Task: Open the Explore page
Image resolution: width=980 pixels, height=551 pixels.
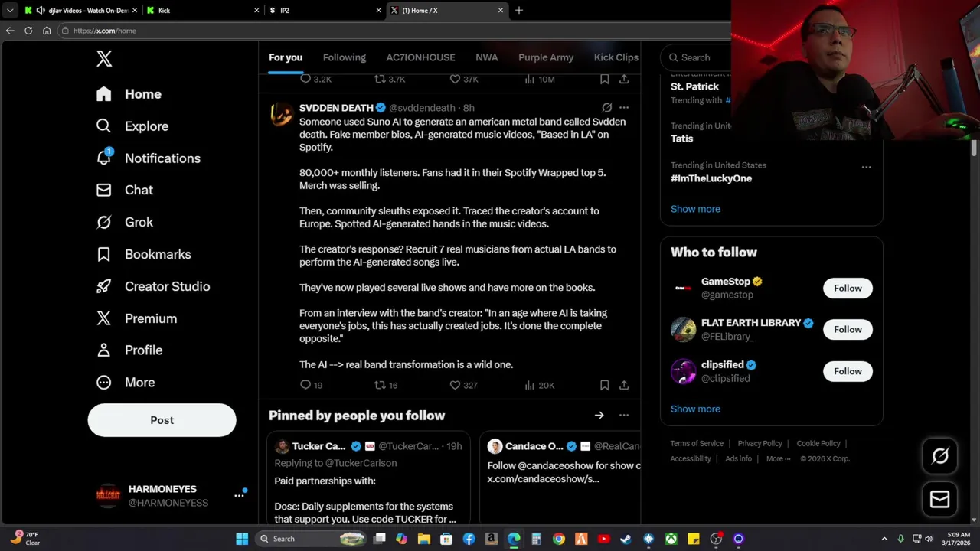Action: click(x=132, y=126)
